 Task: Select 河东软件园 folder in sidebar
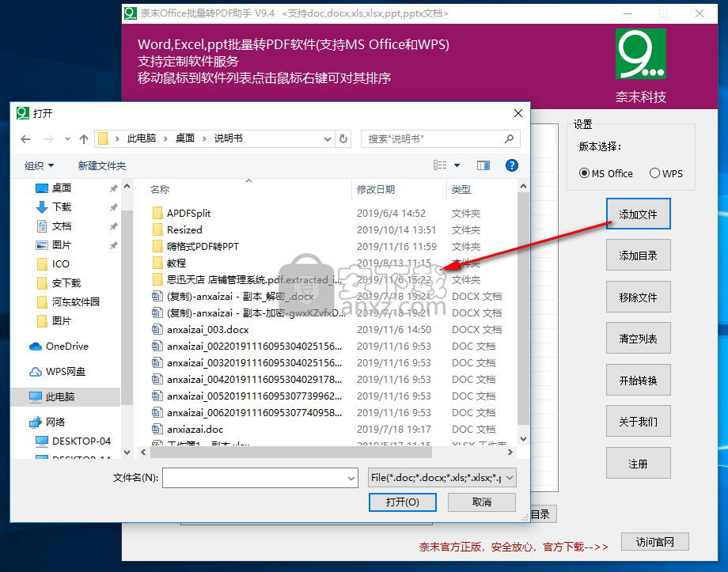click(75, 302)
